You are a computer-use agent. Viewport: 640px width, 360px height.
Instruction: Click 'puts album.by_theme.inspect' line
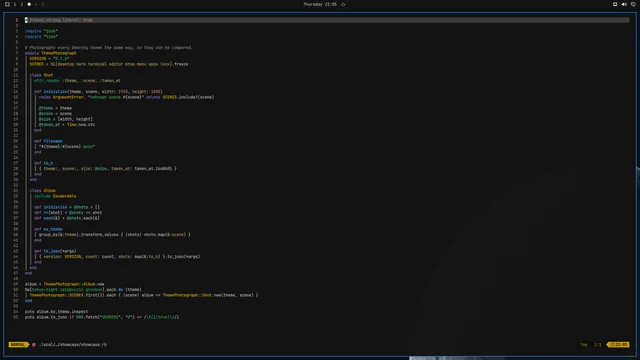(x=56, y=311)
